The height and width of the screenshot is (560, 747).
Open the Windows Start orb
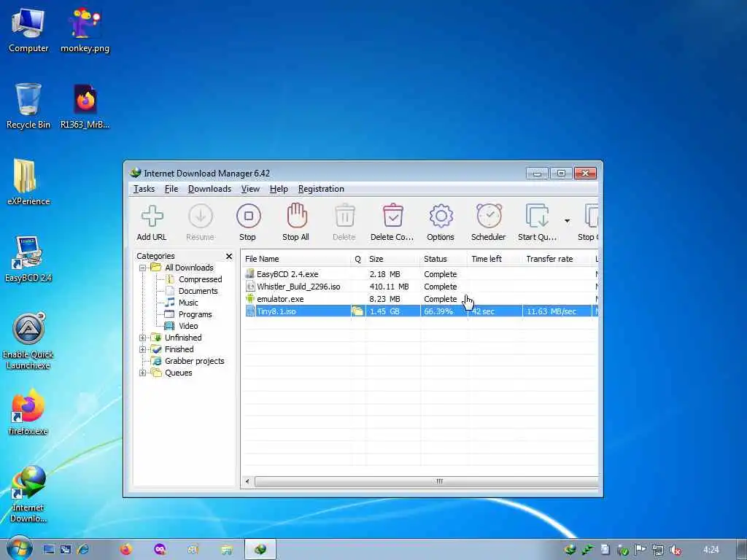pos(19,548)
